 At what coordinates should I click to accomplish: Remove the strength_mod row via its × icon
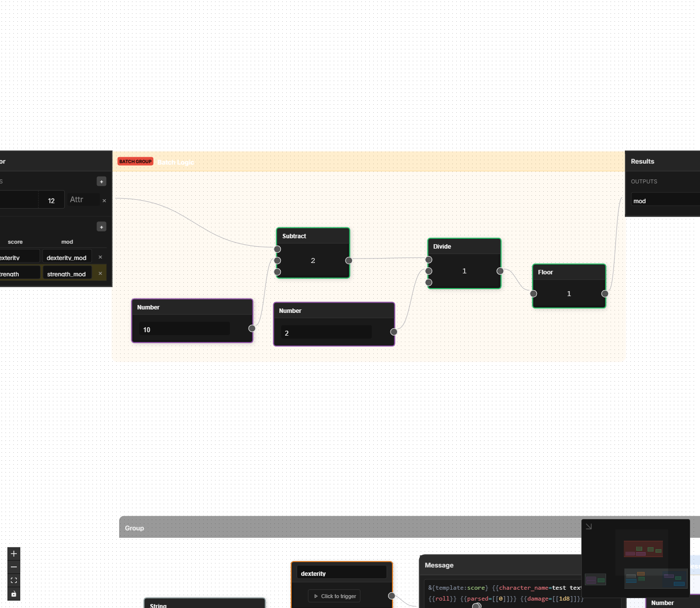(99, 272)
